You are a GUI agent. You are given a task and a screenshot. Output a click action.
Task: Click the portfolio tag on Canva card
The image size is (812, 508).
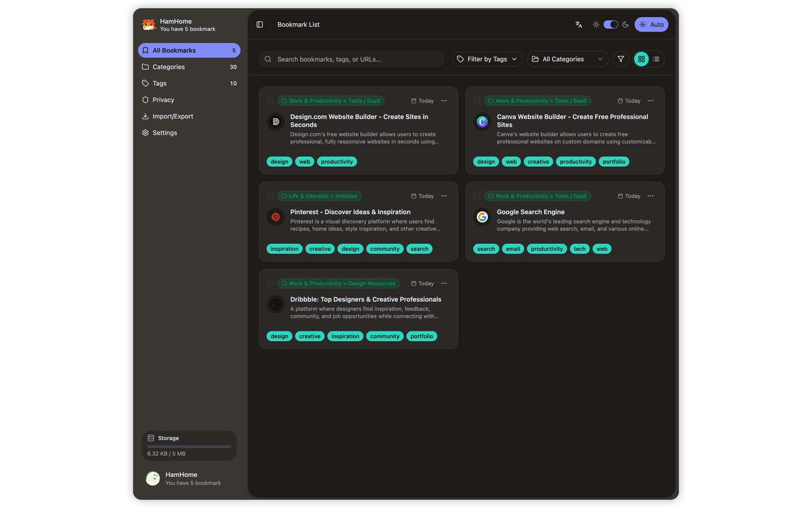pos(614,162)
